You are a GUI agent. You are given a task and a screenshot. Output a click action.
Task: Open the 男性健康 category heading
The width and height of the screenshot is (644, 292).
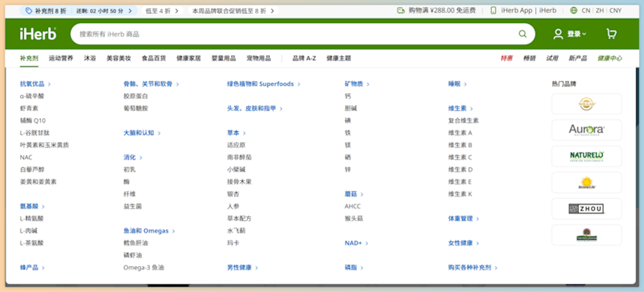242,267
